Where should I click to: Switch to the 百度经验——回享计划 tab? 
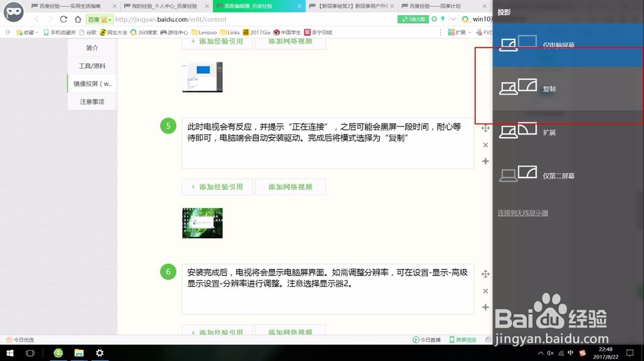(435, 6)
